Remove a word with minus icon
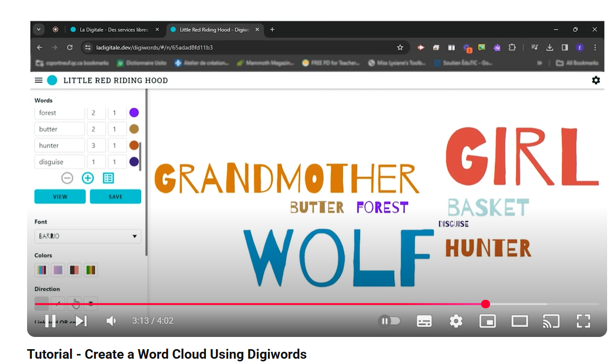Screen dimensions: 614x364 tap(67, 178)
